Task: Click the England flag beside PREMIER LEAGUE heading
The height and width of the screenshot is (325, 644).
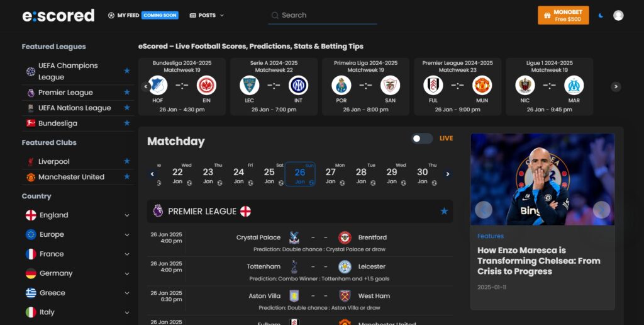Action: [246, 212]
